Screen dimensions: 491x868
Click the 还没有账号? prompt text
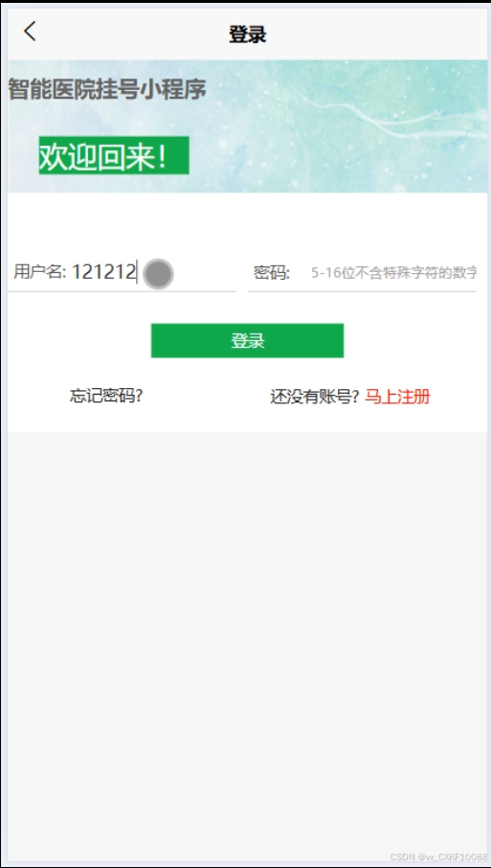pos(315,397)
